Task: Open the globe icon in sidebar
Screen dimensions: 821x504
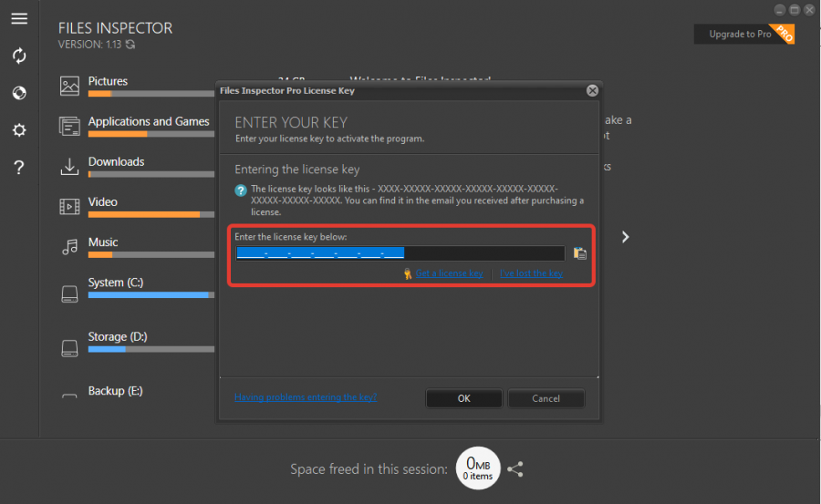Action: [19, 93]
